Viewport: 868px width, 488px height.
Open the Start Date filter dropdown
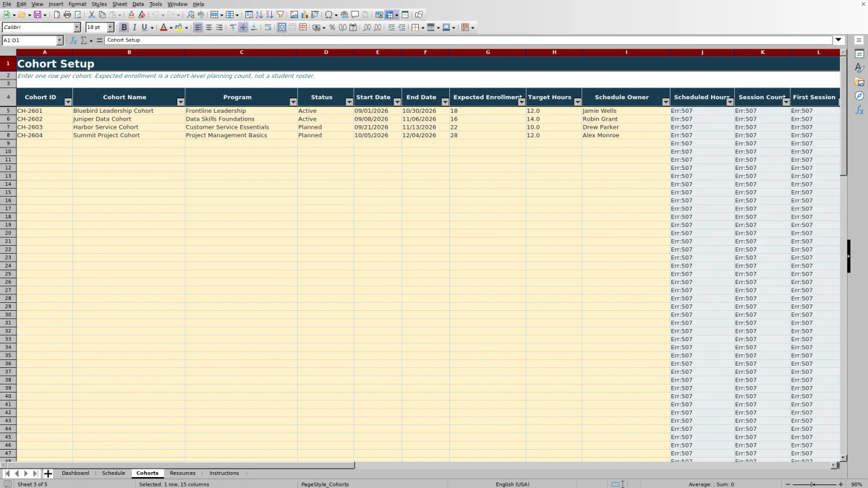397,102
